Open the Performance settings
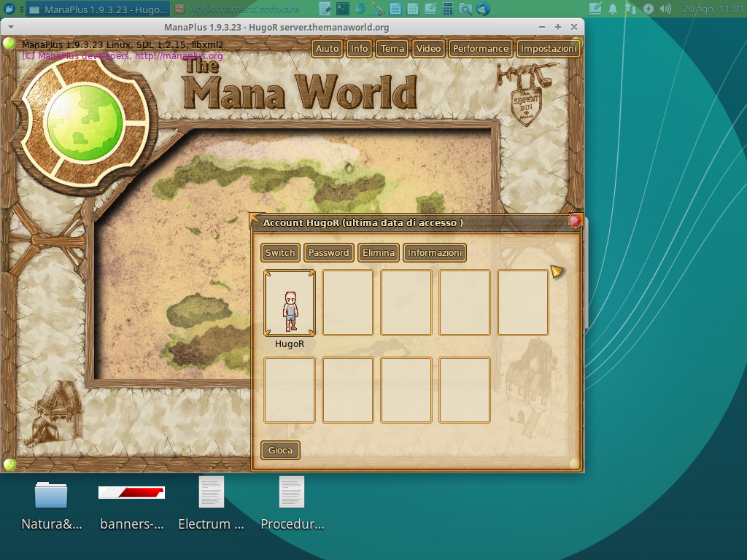 [x=480, y=49]
